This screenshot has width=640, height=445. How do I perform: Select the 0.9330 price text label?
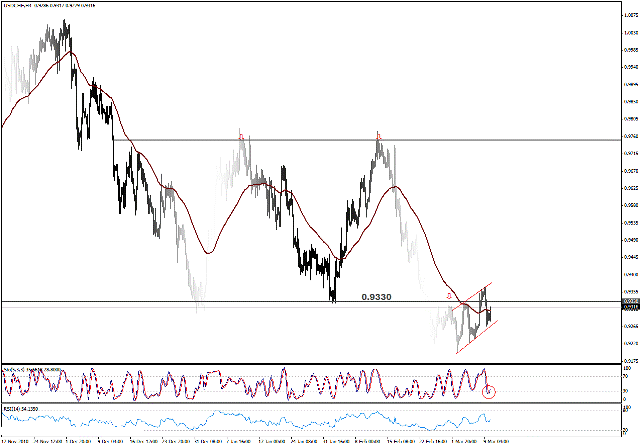pyautogui.click(x=376, y=297)
